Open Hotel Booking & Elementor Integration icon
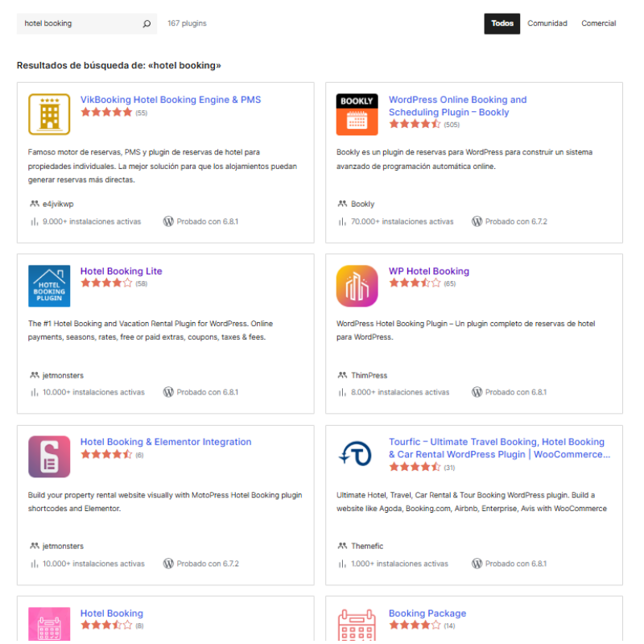The height and width of the screenshot is (644, 644). pos(49,456)
